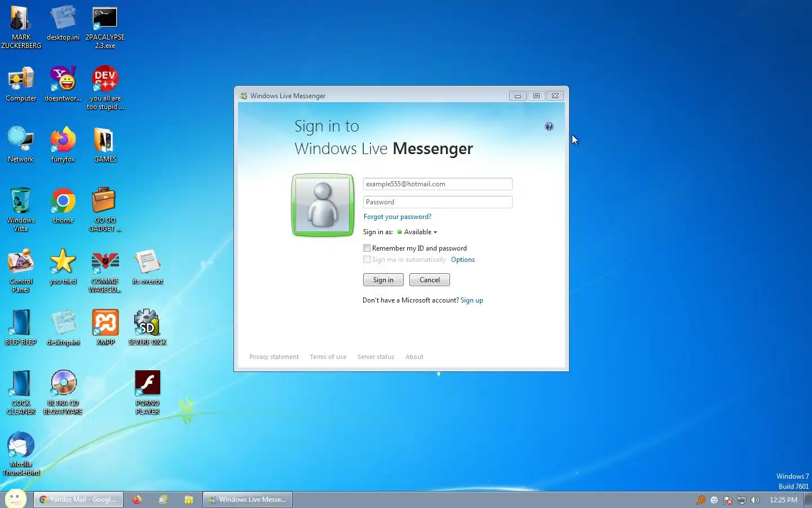Focus the Password input field
This screenshot has height=508, width=812.
438,202
